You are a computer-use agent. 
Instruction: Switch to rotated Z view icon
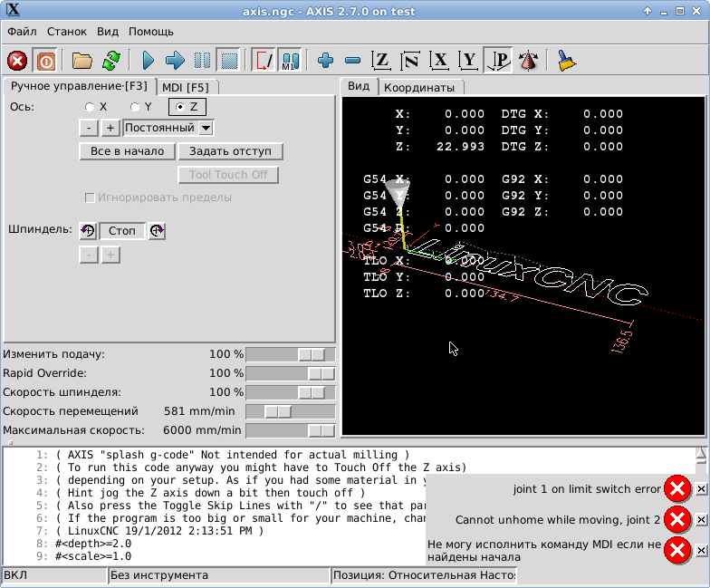click(410, 61)
